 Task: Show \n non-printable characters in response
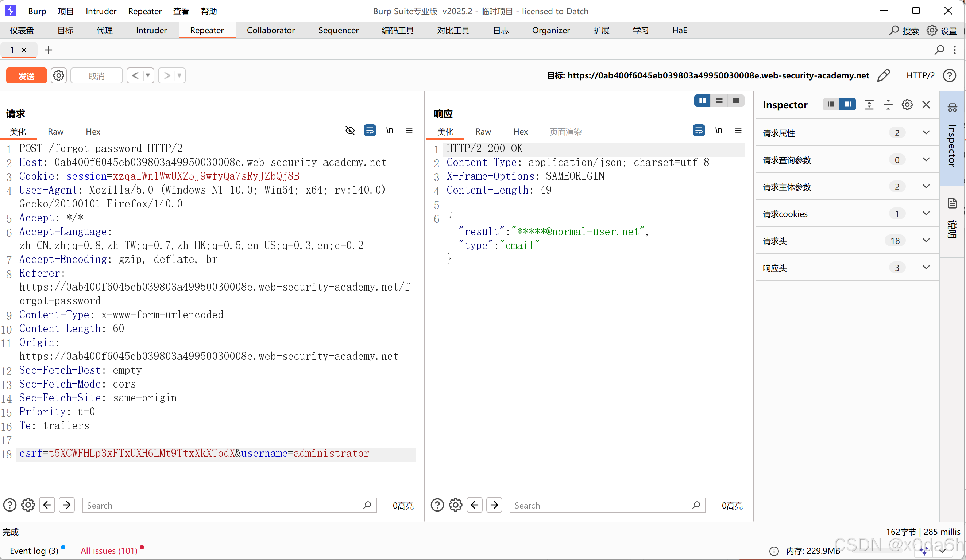click(719, 130)
